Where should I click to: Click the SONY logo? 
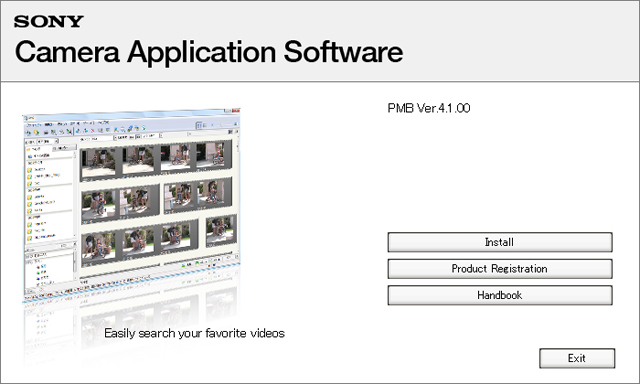pos(49,22)
